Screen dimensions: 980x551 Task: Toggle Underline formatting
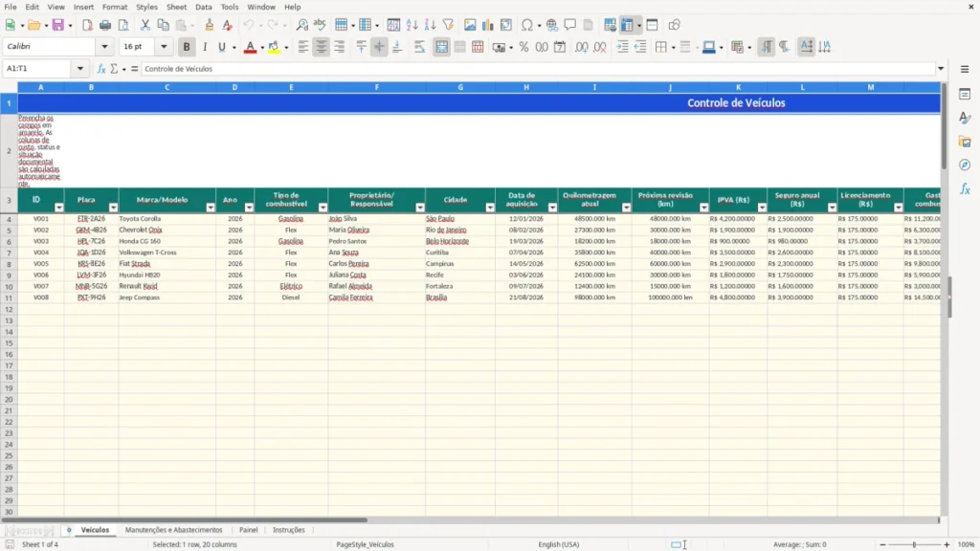pyautogui.click(x=221, y=47)
